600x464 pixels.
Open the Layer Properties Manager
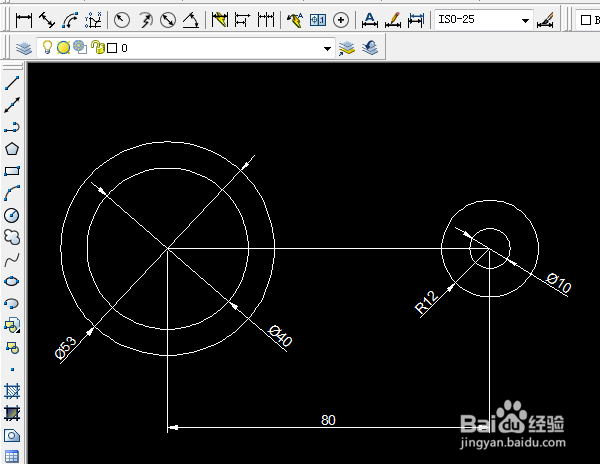24,48
